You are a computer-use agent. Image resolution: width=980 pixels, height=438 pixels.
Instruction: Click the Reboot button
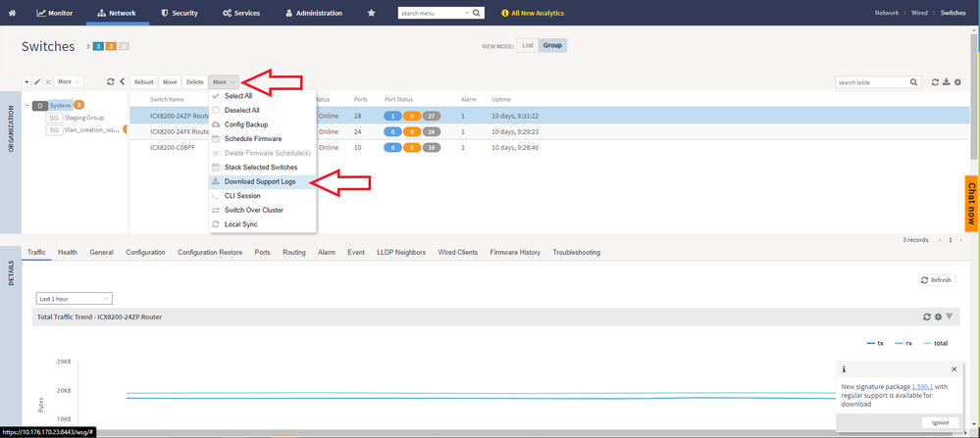tap(143, 82)
